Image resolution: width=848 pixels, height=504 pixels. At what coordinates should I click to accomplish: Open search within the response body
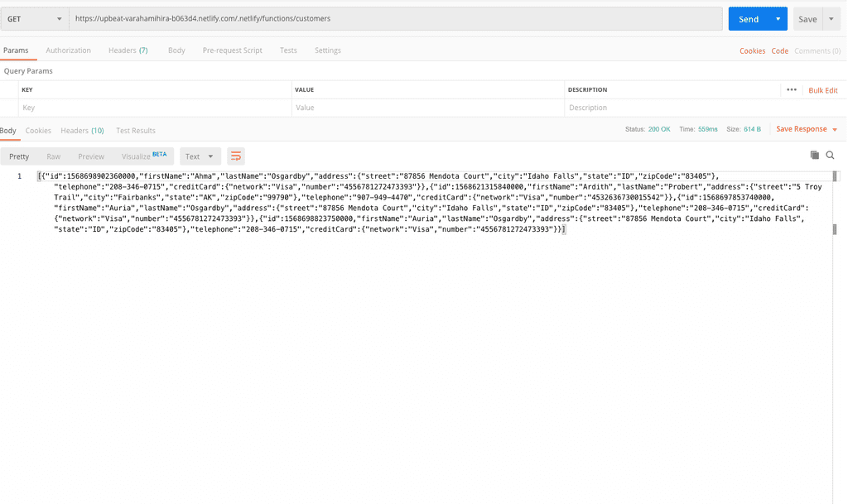(x=831, y=155)
